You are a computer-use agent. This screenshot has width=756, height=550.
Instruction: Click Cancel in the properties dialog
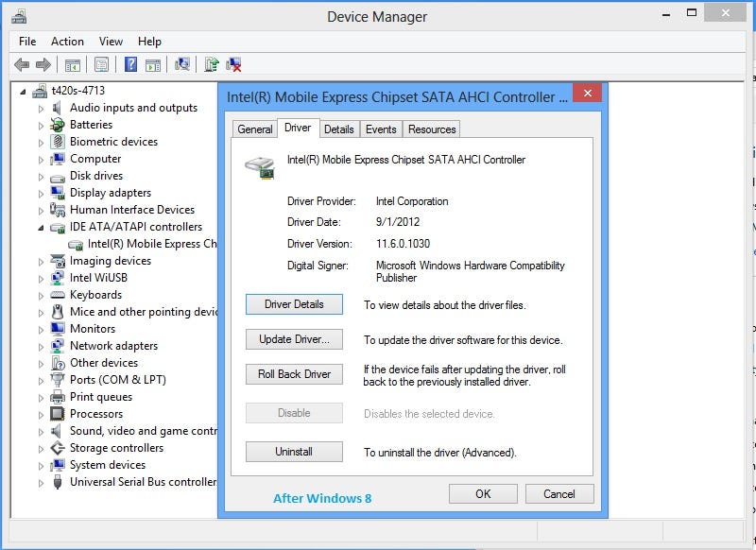(559, 494)
